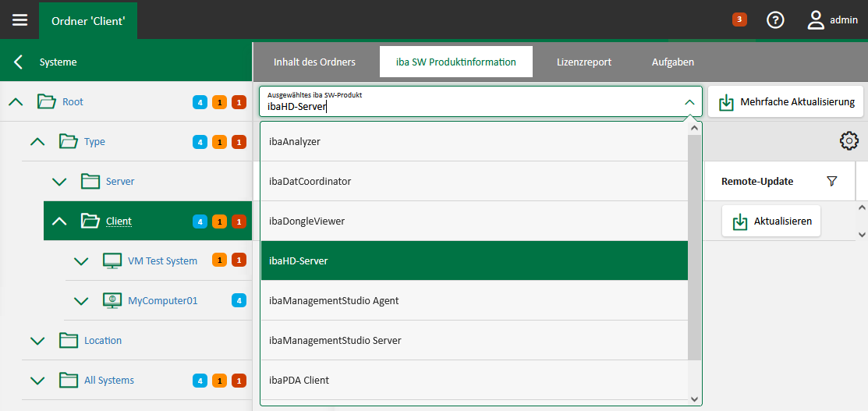Click the Mehrfache Aktualisierung button
The width and height of the screenshot is (868, 411).
pyautogui.click(x=785, y=102)
